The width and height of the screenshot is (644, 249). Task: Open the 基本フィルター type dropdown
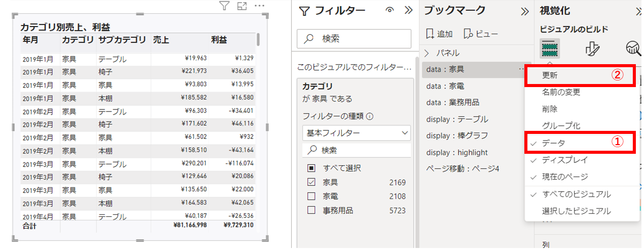click(x=356, y=133)
